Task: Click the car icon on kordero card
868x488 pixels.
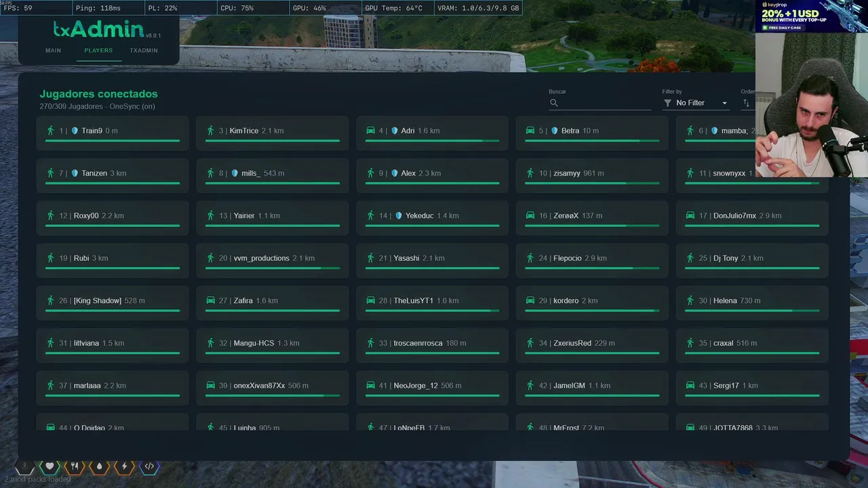Action: (530, 300)
